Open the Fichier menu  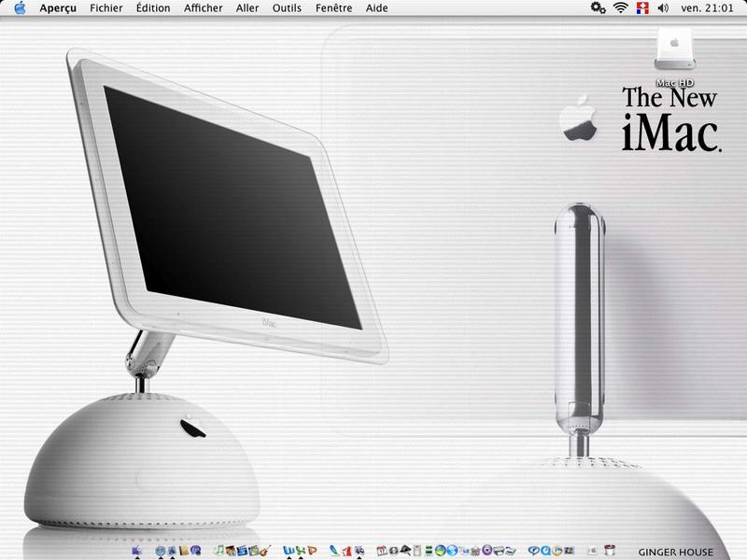tap(106, 8)
